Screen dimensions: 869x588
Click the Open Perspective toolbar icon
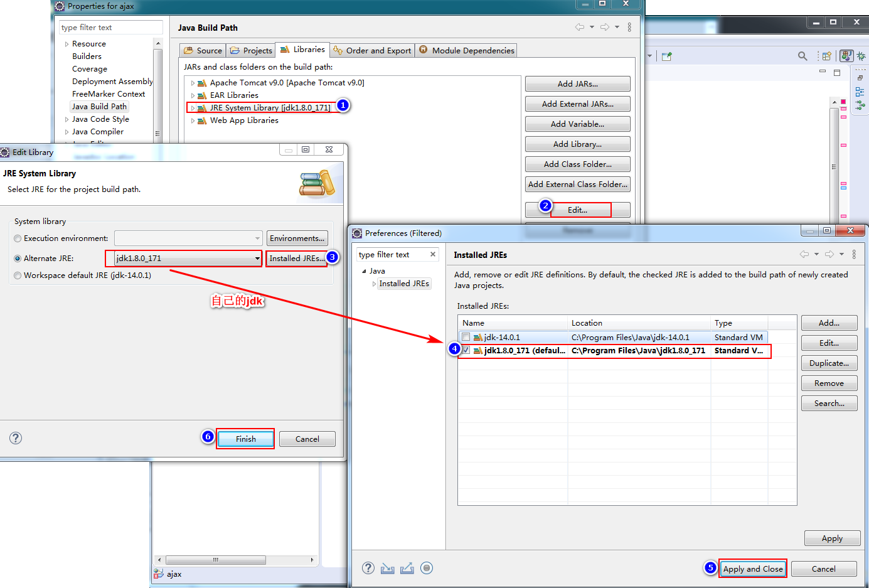[x=827, y=56]
